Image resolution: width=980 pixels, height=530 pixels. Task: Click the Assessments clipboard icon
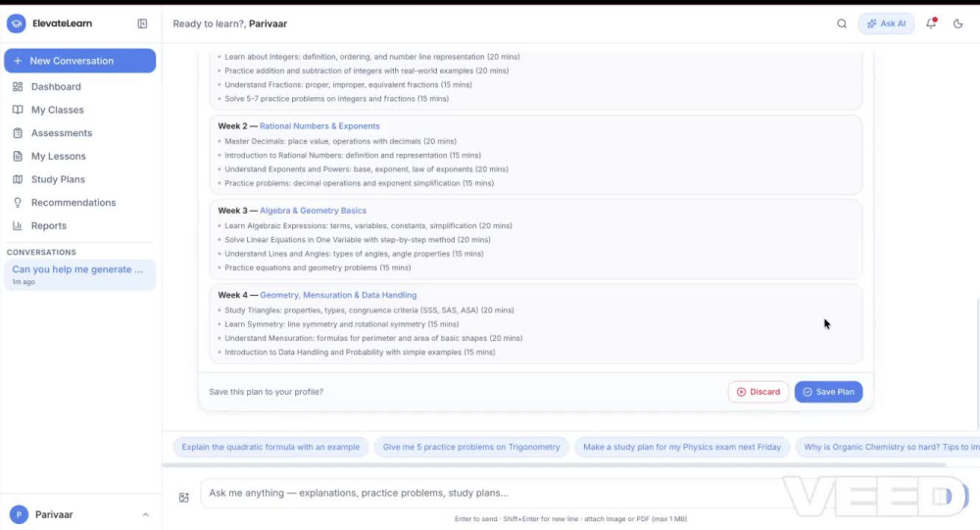pyautogui.click(x=18, y=133)
